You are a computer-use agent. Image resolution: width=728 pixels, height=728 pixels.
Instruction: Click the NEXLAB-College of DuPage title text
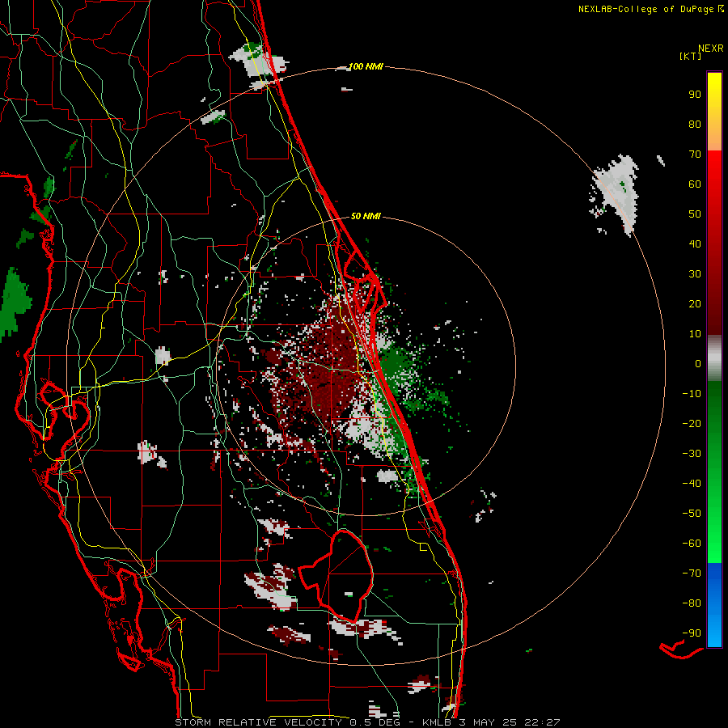(x=645, y=9)
